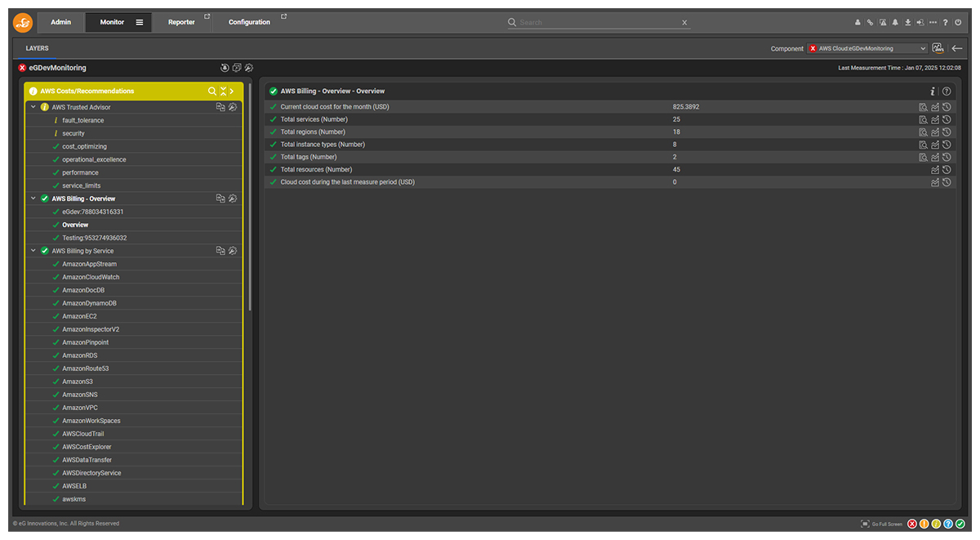This screenshot has width=980, height=540.
Task: Open history icon for Total resources row
Action: [947, 170]
